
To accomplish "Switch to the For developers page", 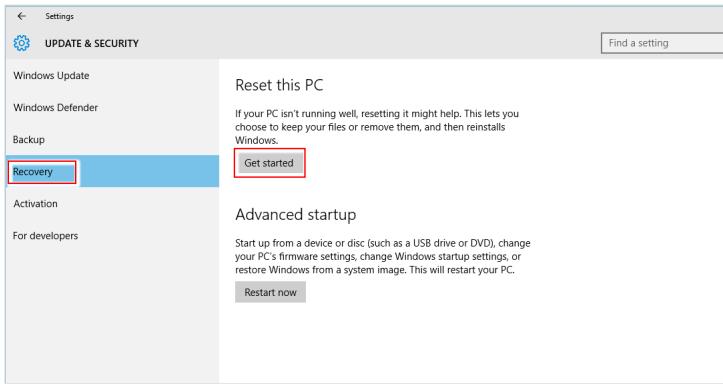I will (x=45, y=236).
